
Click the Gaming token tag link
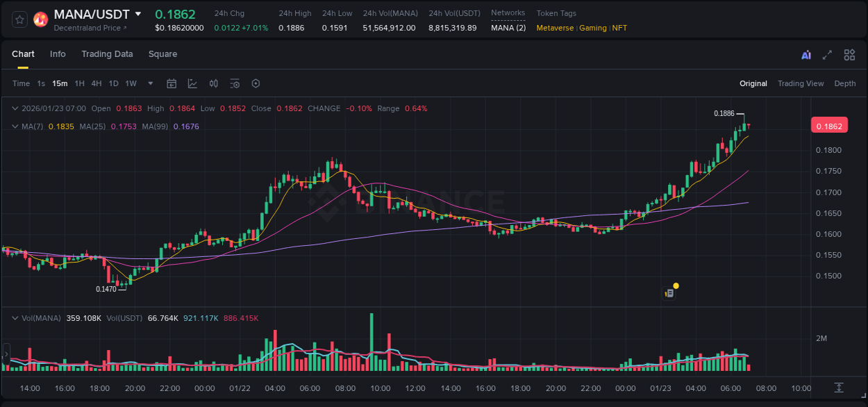click(x=592, y=28)
